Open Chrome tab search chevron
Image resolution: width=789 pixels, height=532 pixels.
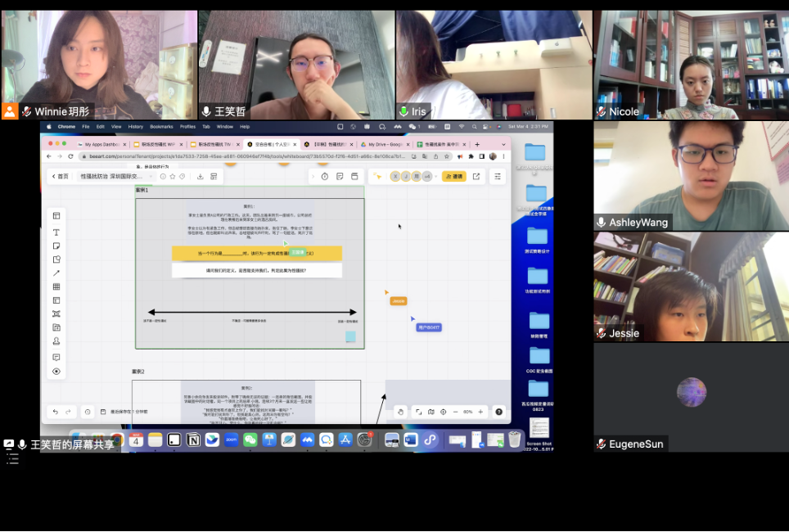coord(503,144)
